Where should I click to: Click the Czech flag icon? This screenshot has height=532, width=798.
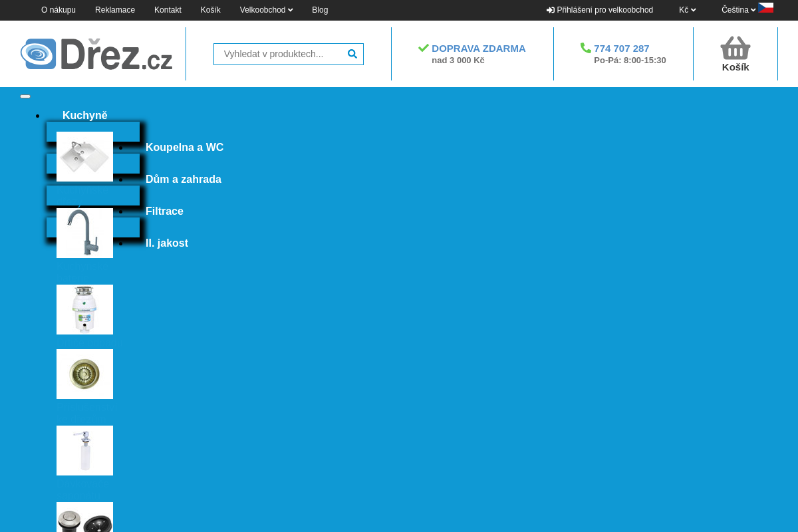pyautogui.click(x=765, y=8)
